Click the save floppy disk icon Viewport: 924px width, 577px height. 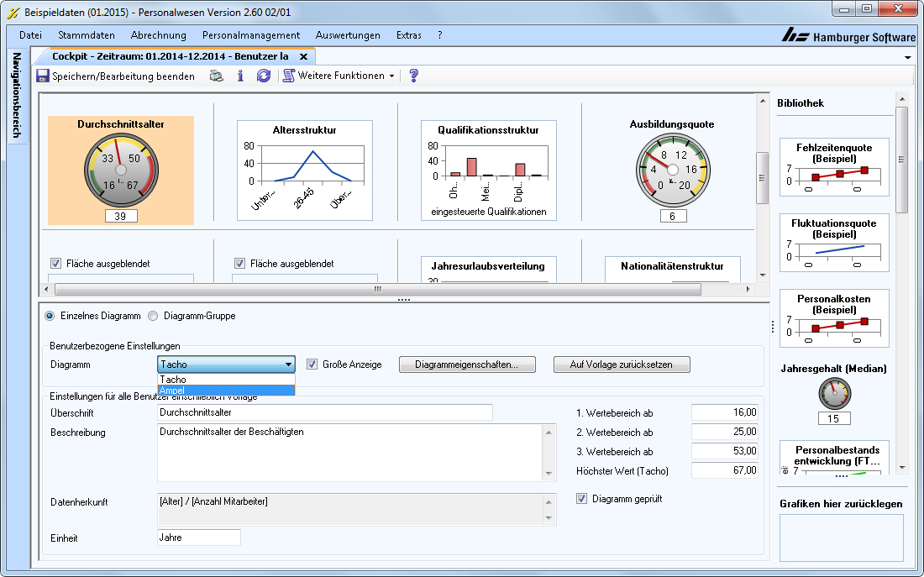43,76
